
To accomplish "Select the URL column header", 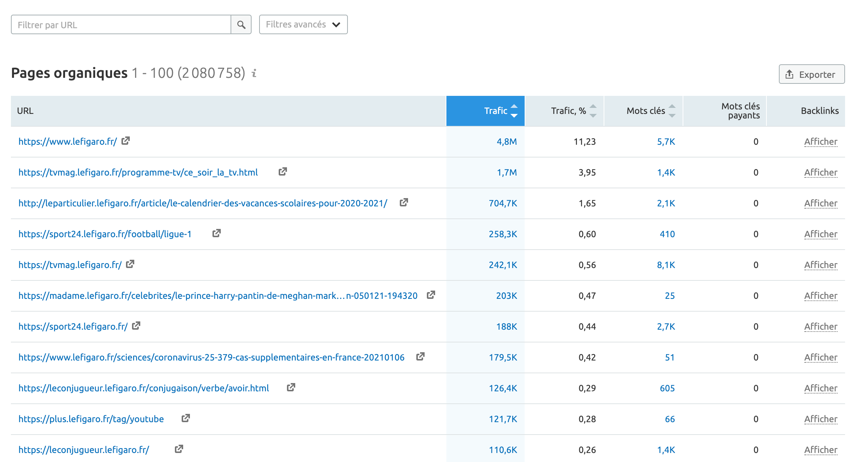I will (x=24, y=111).
